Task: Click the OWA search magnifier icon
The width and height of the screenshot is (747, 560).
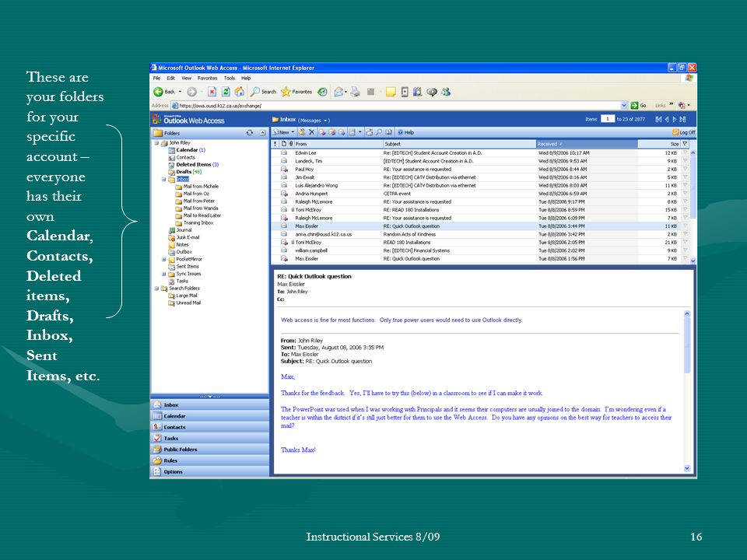Action: [x=379, y=132]
